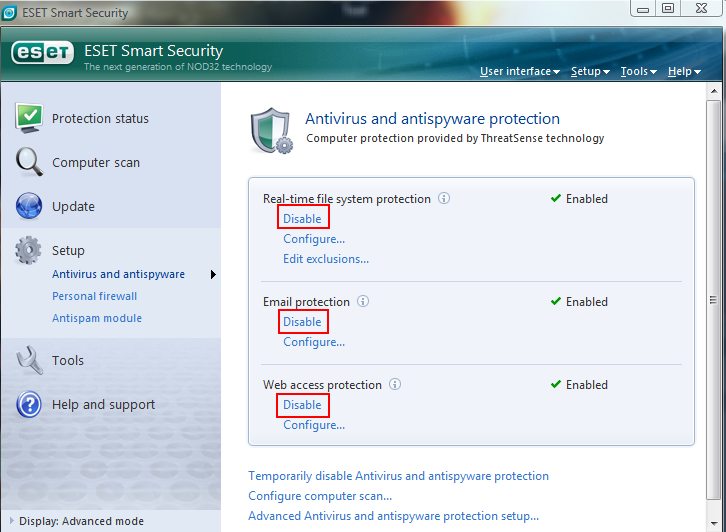This screenshot has width=726, height=532.
Task: Click the Tools wrench icon
Action: [28, 360]
